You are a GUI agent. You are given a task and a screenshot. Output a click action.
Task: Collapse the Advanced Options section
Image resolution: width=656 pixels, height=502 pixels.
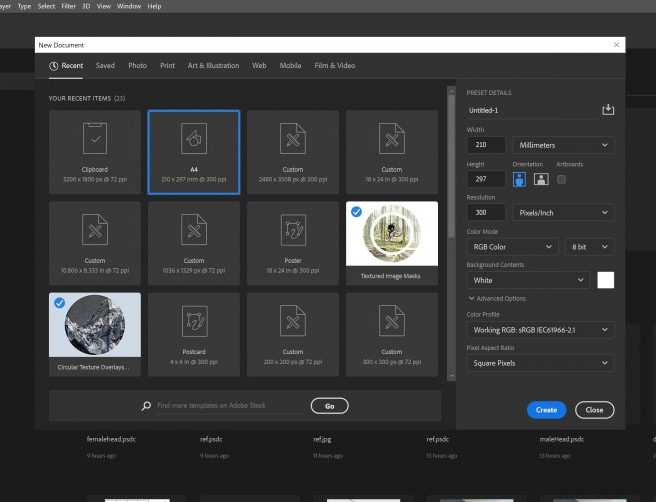coord(497,298)
